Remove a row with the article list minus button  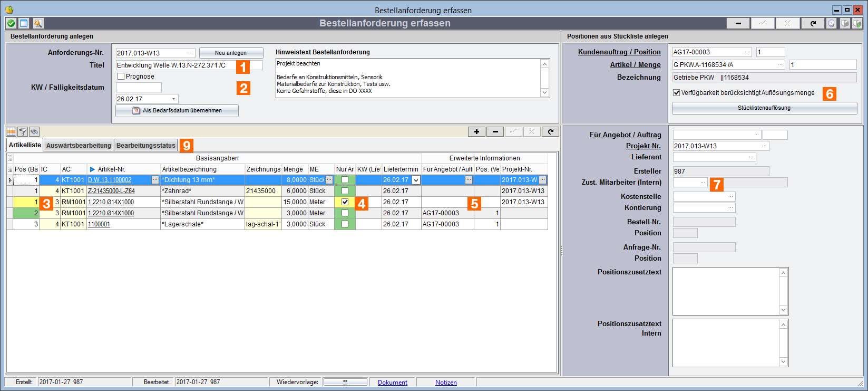click(x=495, y=131)
